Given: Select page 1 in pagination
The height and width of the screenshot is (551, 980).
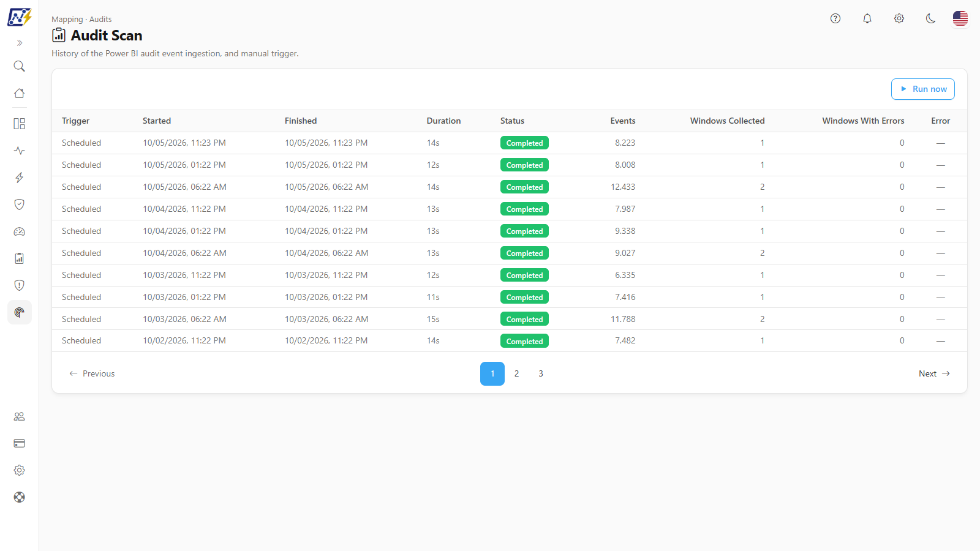Looking at the screenshot, I should (x=492, y=373).
